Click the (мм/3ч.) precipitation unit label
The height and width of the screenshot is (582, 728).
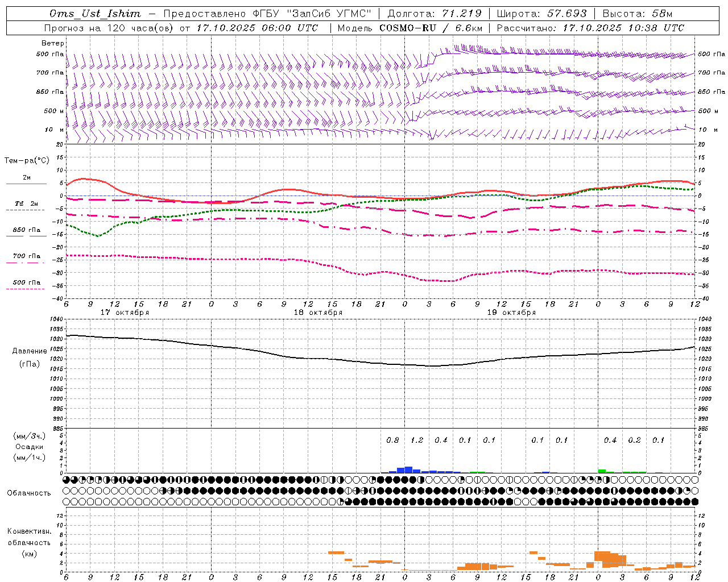(30, 436)
